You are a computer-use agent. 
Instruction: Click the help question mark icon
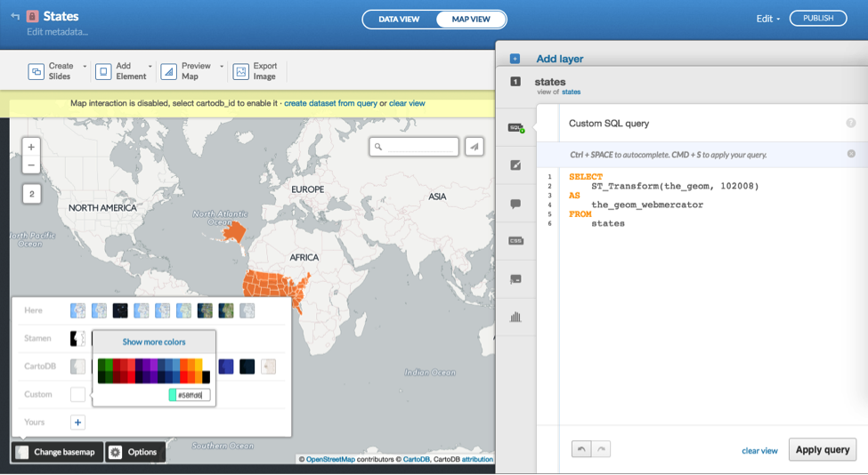851,123
